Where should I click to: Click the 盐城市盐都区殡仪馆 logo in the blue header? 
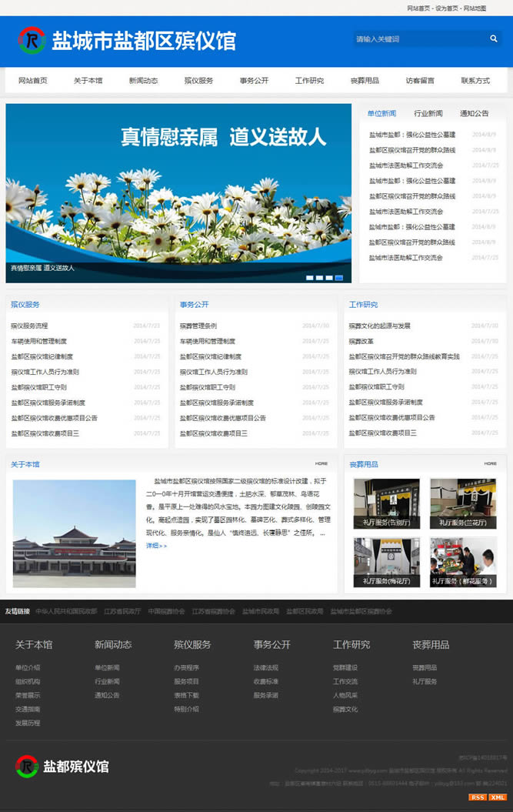[x=127, y=40]
